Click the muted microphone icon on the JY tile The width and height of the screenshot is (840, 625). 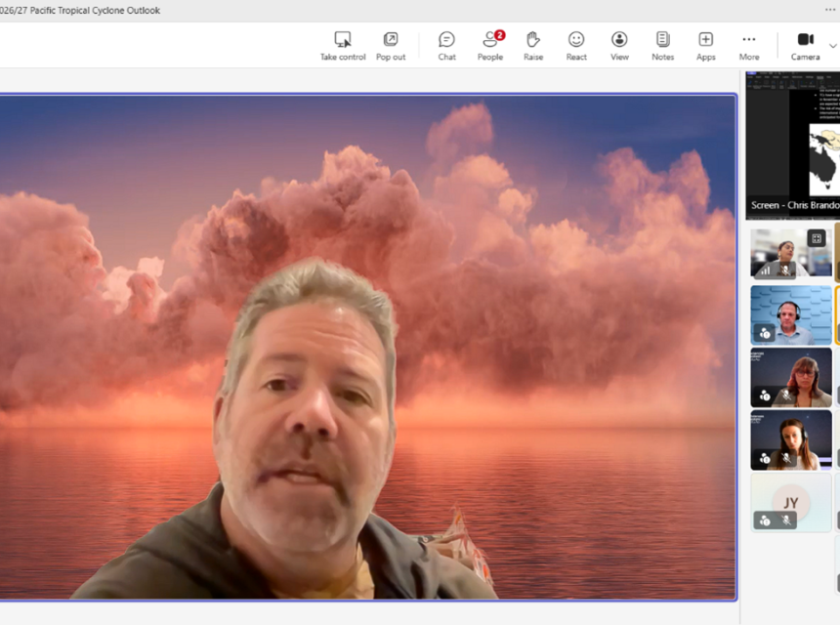point(786,521)
